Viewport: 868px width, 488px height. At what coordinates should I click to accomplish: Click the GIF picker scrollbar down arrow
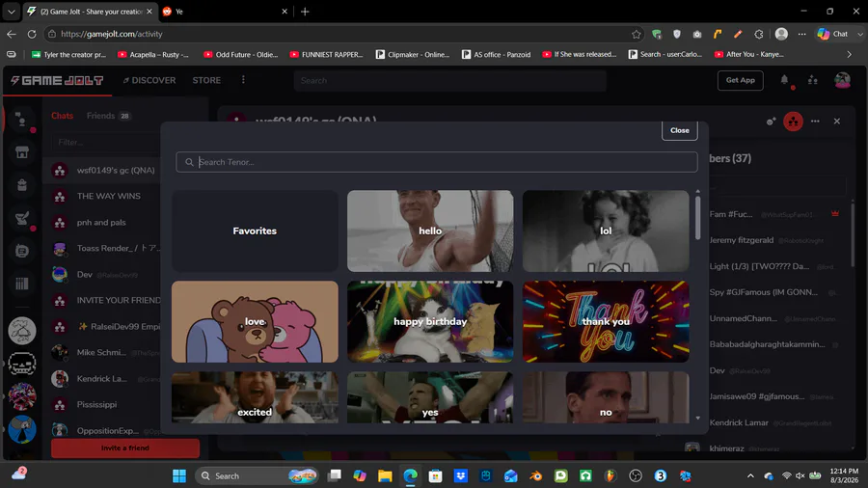coord(697,419)
